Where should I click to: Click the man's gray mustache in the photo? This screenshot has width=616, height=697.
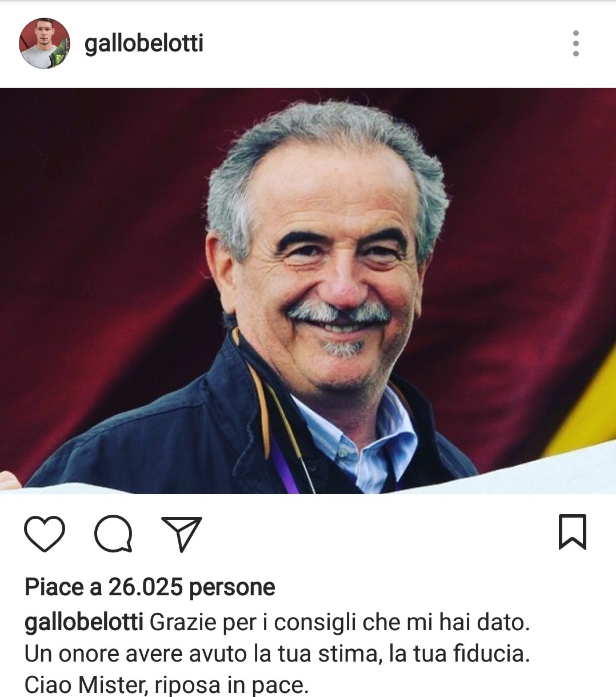point(338,313)
